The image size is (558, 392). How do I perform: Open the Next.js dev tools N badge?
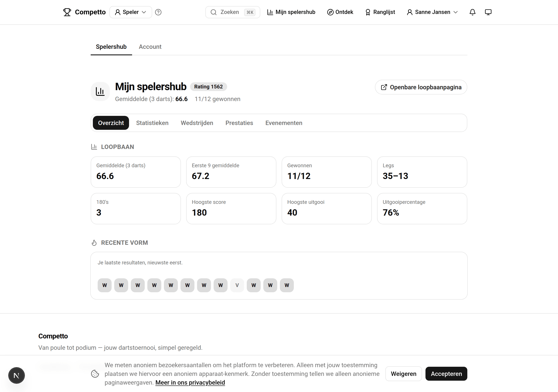click(x=17, y=375)
